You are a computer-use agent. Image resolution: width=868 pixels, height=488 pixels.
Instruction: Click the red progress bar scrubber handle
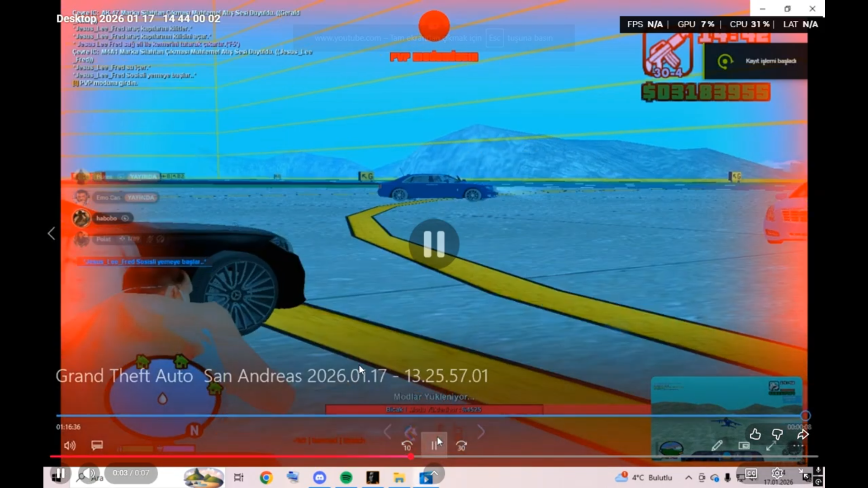(x=411, y=457)
